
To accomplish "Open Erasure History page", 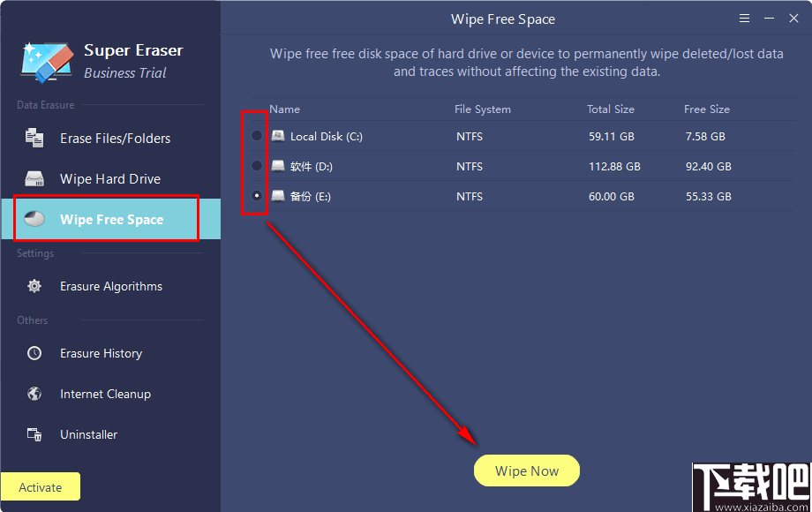I will [x=111, y=353].
